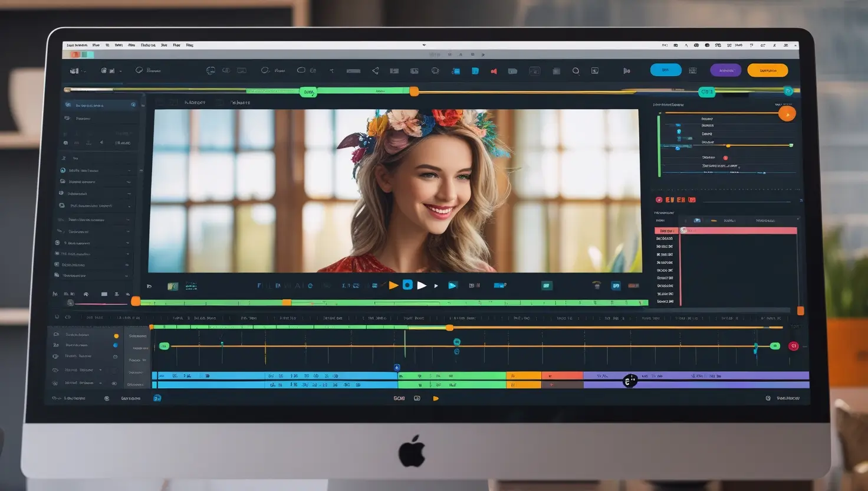Click the orange square scrollbar handle at right edge
The image size is (868, 491).
pos(800,310)
